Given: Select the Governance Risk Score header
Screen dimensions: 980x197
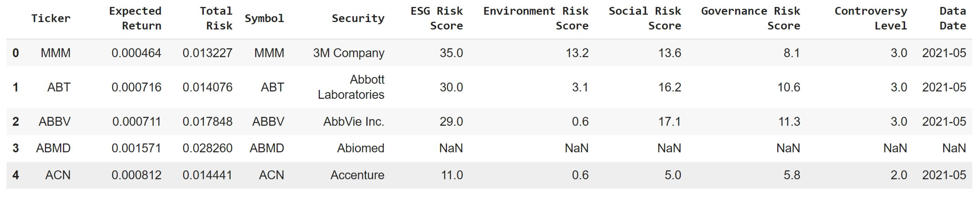Looking at the screenshot, I should coord(750,18).
